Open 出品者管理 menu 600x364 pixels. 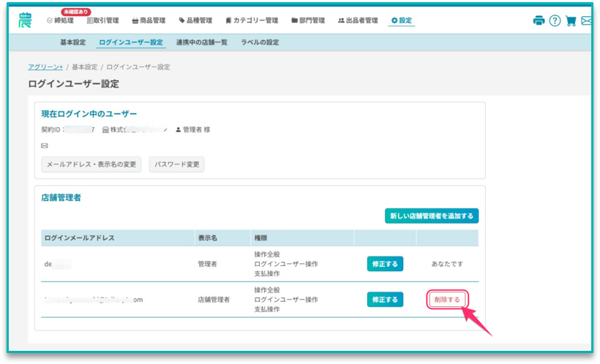(358, 20)
